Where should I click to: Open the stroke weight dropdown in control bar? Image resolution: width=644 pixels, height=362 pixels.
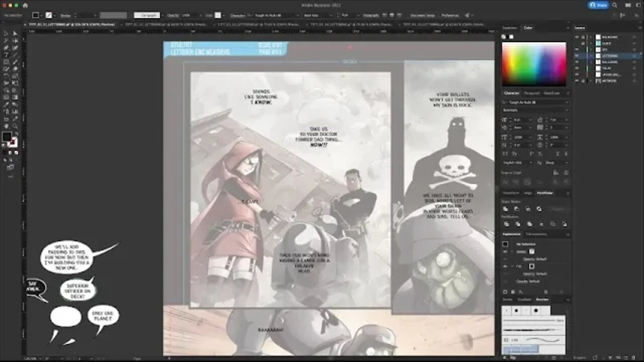click(x=95, y=16)
